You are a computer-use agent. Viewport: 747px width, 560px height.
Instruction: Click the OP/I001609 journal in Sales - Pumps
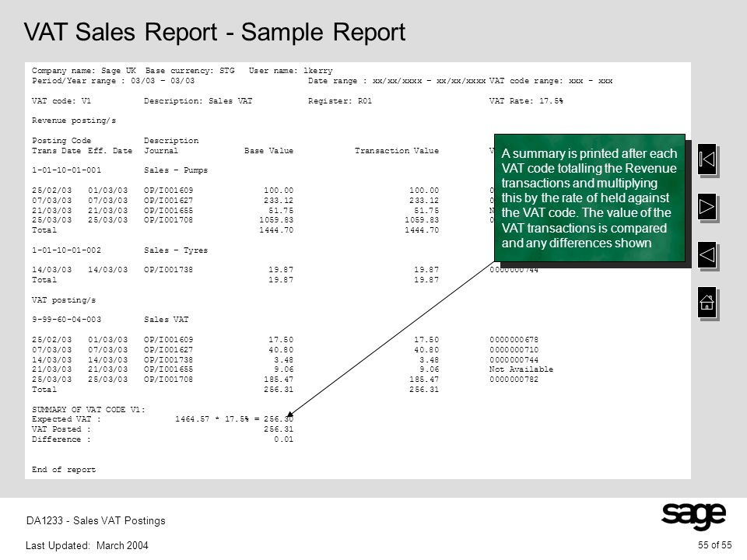169,190
